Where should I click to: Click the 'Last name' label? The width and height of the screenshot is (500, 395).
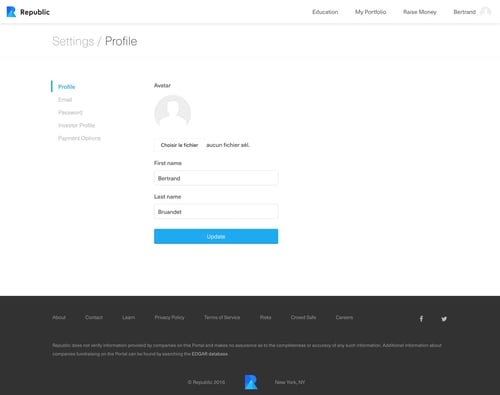pyautogui.click(x=167, y=197)
